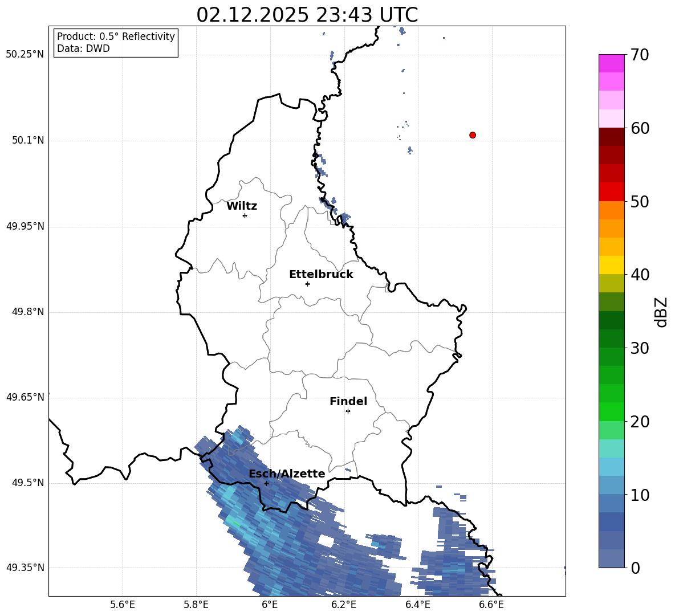Click the Wiltz station cross marker
This screenshot has height=616, width=675.
[x=245, y=215]
